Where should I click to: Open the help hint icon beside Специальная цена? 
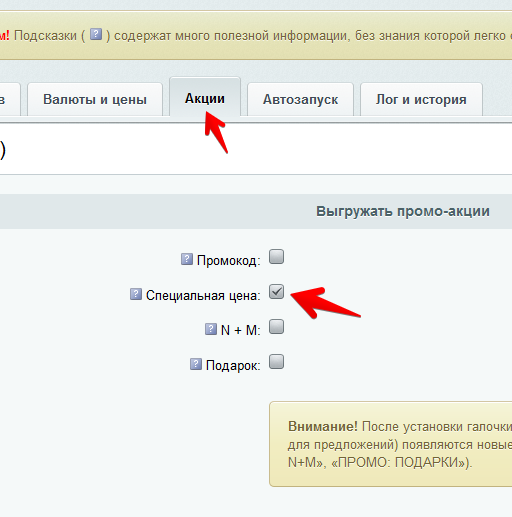pos(136,294)
